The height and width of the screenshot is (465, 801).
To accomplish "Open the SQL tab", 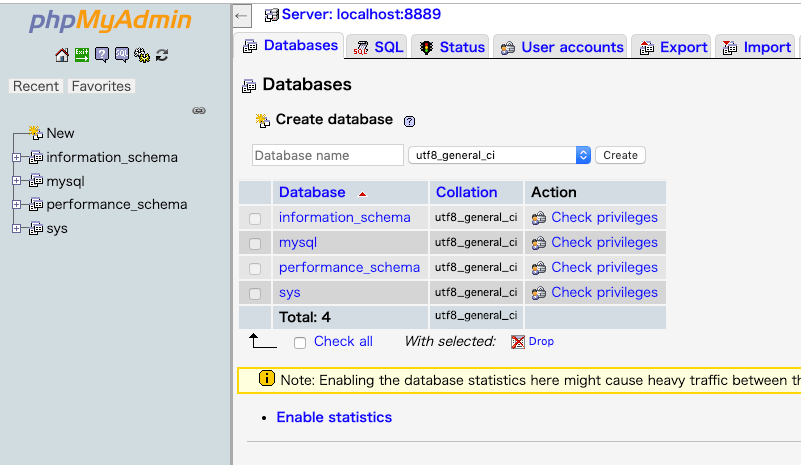I will [377, 47].
